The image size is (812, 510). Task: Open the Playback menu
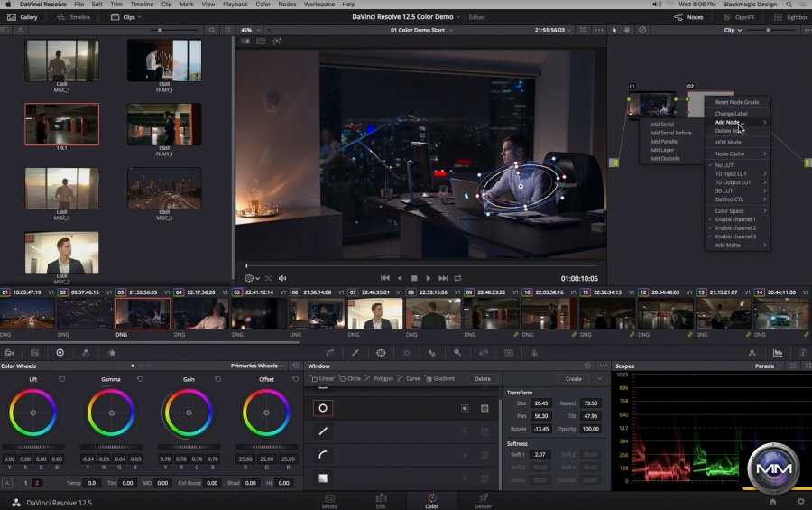[x=235, y=5]
